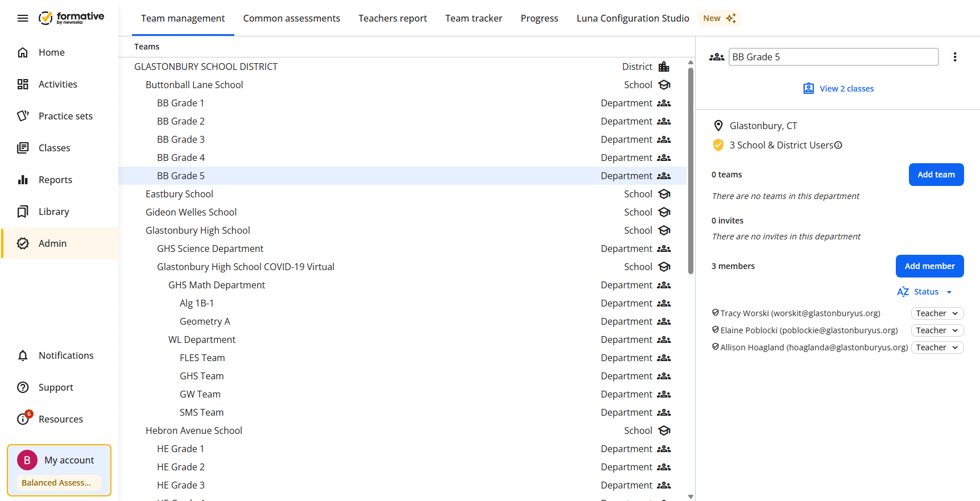Open the three-dot options menu for BB Grade 5
Viewport: 980px width, 501px height.
click(x=955, y=57)
